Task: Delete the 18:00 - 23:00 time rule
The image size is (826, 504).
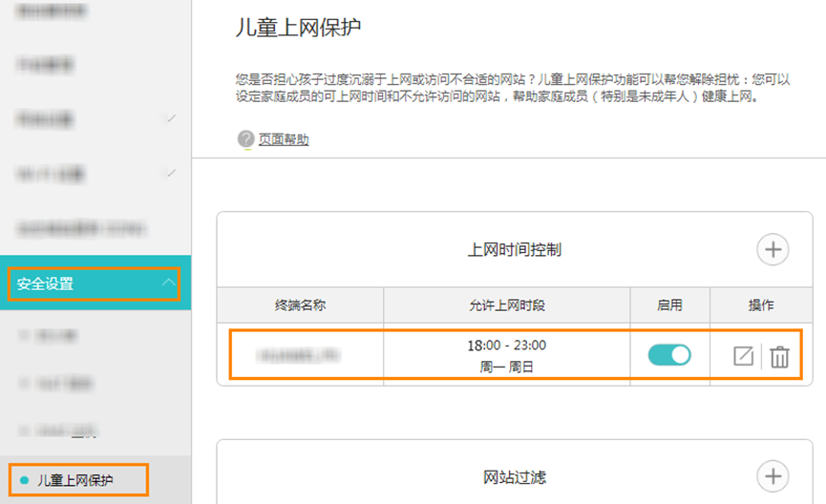Action: [x=780, y=357]
